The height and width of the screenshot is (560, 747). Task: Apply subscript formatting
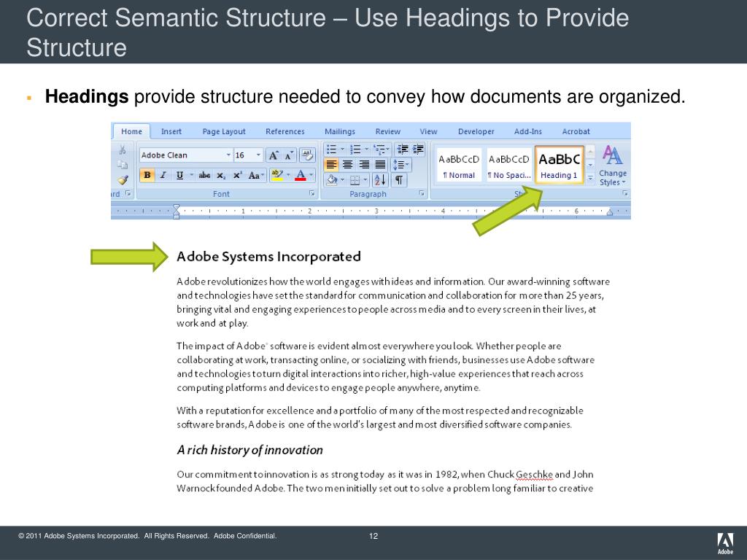(x=221, y=175)
